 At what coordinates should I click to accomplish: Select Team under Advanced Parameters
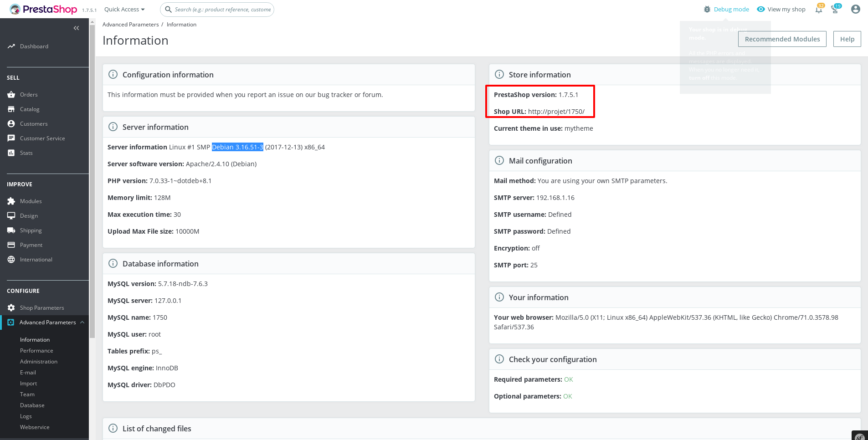(27, 394)
